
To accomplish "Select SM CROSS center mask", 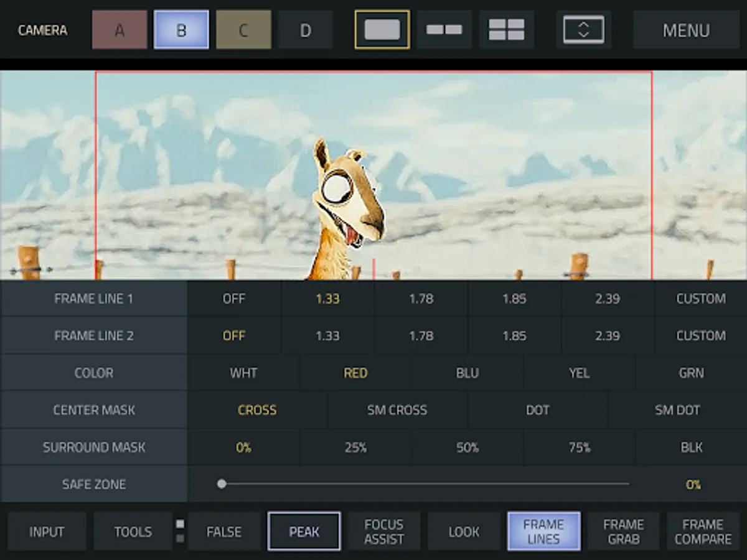I will tap(397, 410).
